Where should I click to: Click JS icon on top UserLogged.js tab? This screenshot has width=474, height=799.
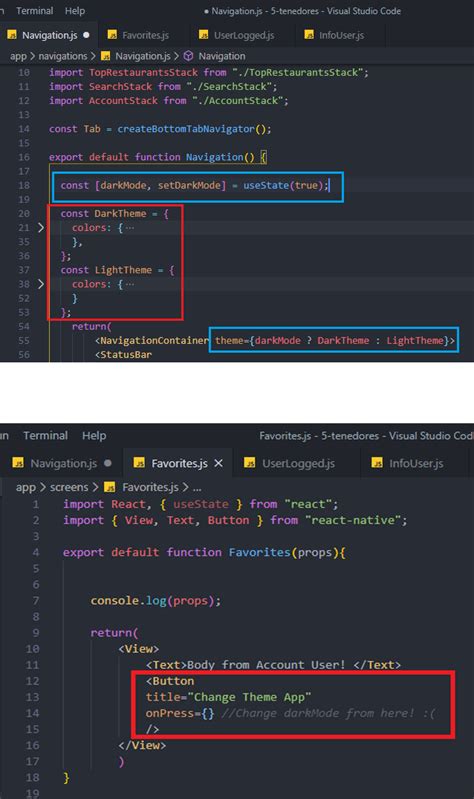[x=203, y=35]
